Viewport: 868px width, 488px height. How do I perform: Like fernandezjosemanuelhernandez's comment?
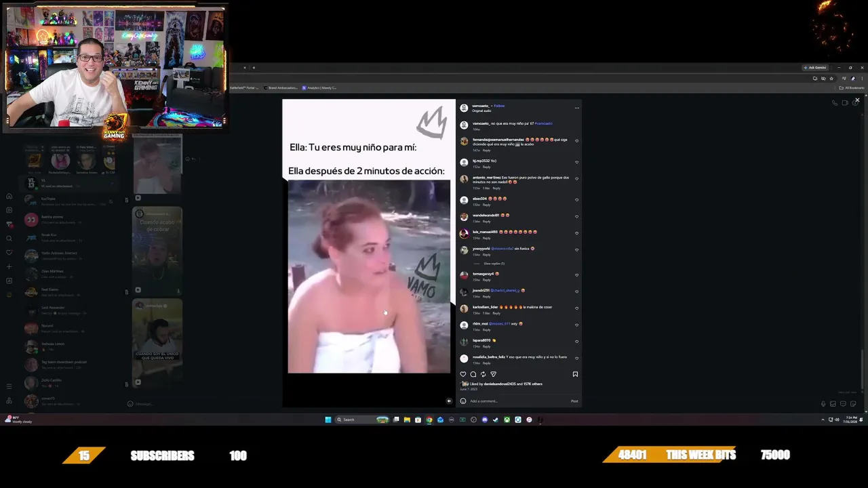point(576,141)
